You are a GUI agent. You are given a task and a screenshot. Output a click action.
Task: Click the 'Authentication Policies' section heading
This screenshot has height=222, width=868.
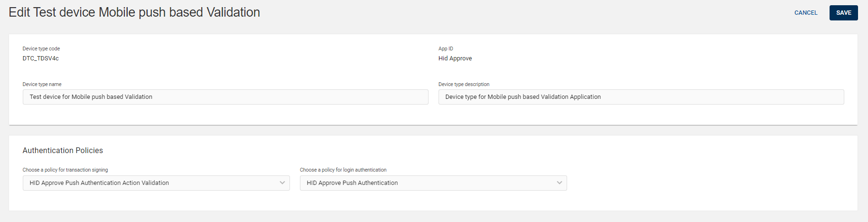tap(63, 150)
